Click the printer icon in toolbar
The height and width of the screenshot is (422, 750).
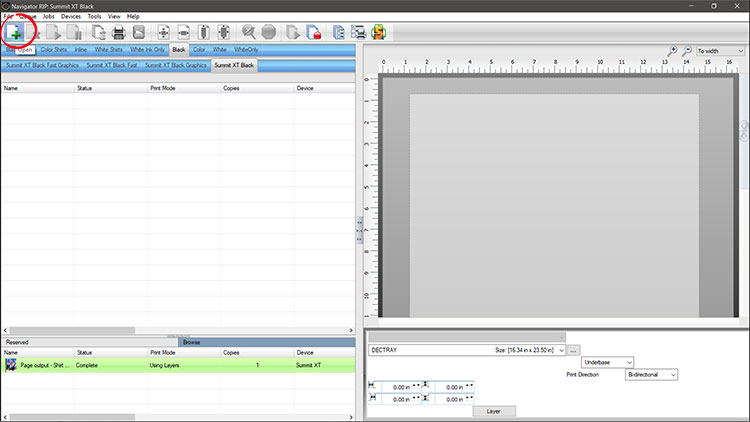coord(119,31)
